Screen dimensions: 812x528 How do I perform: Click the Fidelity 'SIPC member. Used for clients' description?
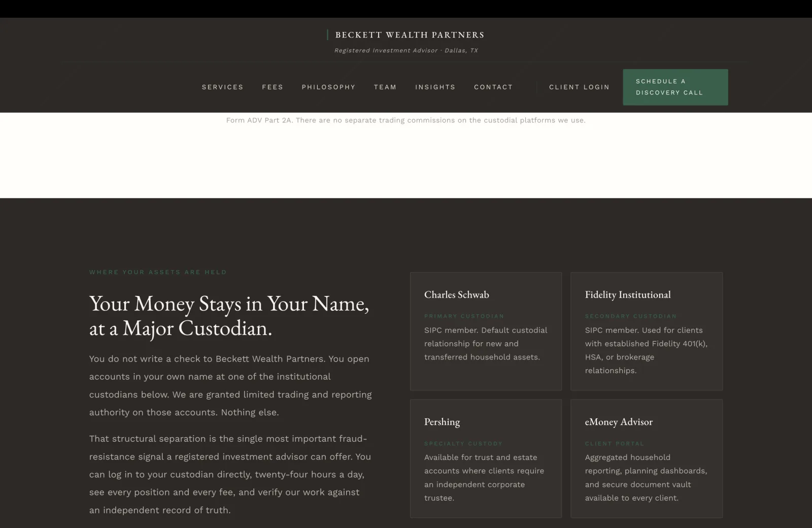click(x=646, y=350)
